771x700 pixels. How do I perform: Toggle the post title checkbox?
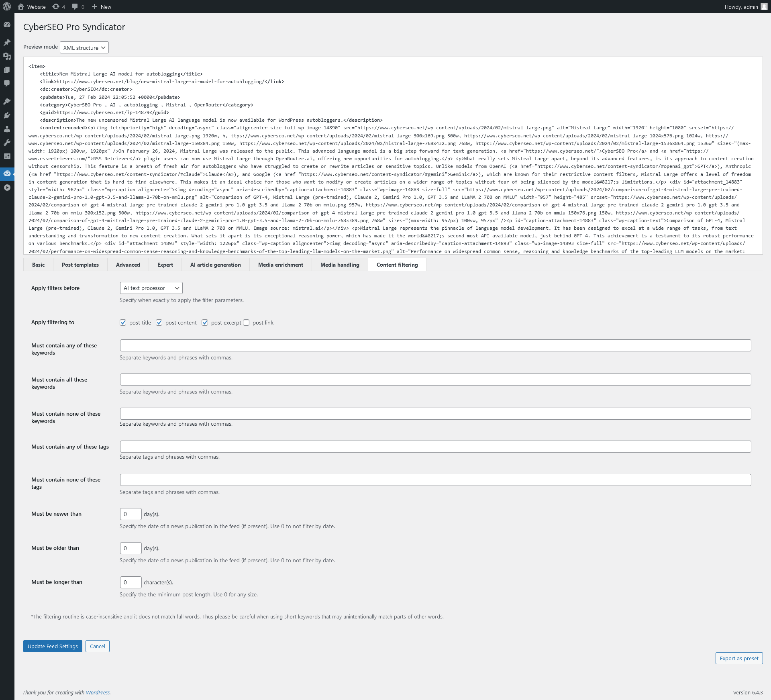point(123,322)
